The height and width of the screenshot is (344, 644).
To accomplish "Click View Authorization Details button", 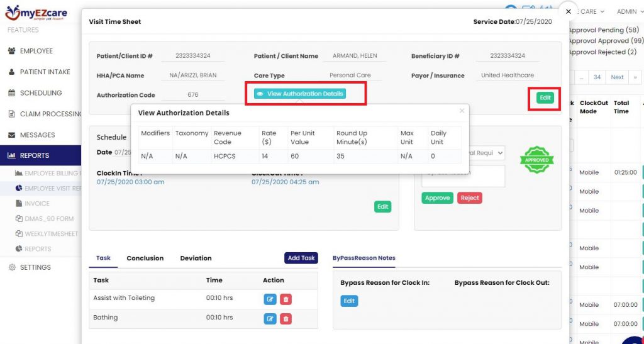I will pos(300,94).
